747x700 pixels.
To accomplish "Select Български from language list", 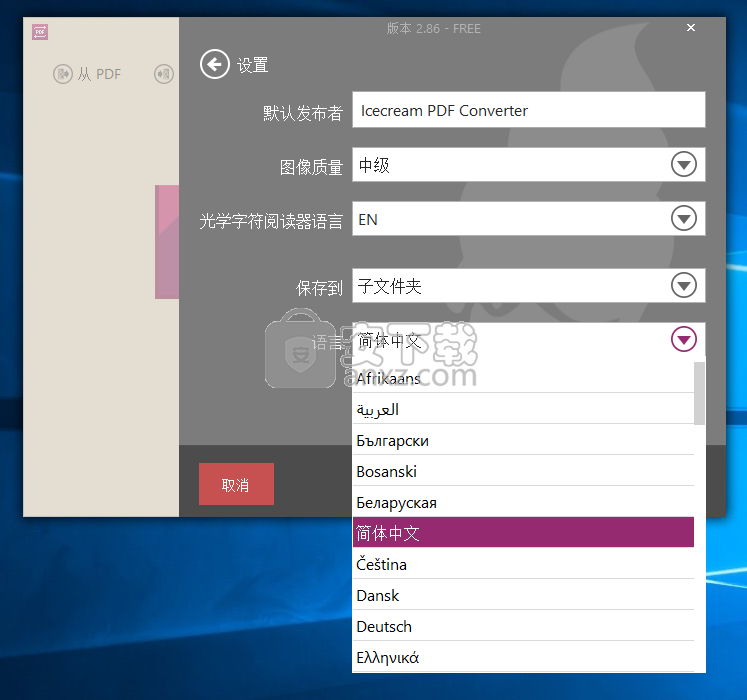I will point(523,440).
